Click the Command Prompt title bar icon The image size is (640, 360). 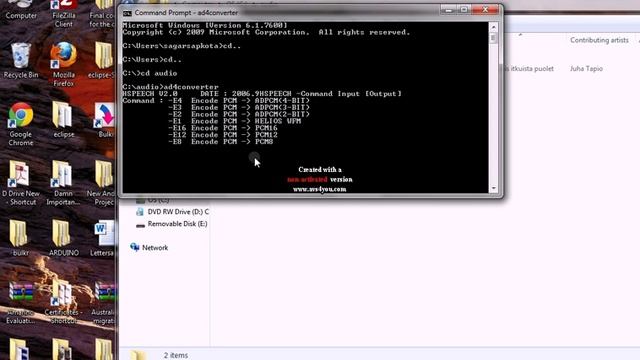click(127, 13)
